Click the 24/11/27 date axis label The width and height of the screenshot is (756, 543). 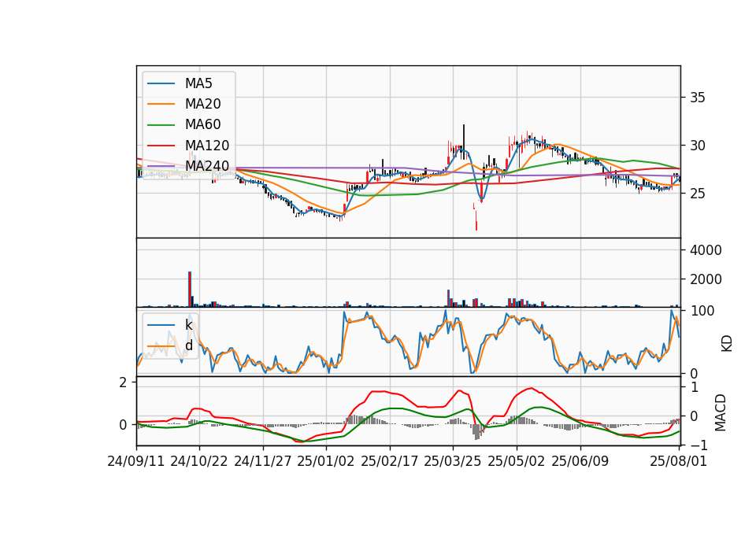263,462
